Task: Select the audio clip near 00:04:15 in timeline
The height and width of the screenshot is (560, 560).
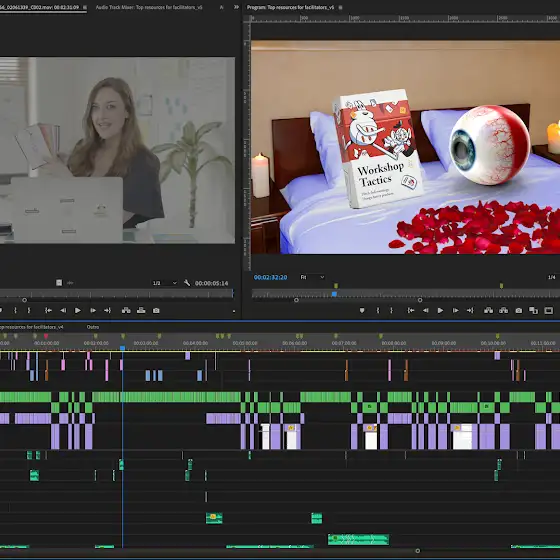Action: coord(214,518)
